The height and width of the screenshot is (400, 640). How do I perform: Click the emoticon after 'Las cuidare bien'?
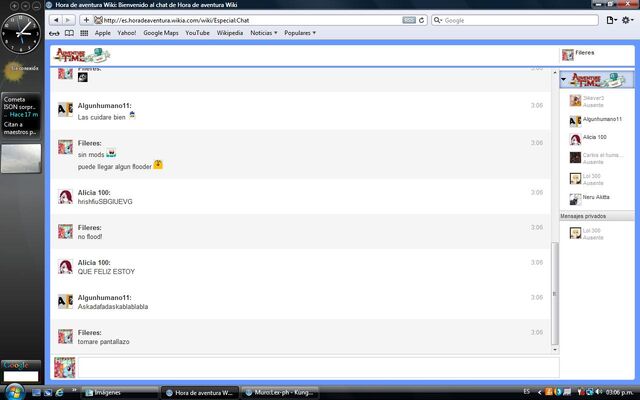coord(132,116)
